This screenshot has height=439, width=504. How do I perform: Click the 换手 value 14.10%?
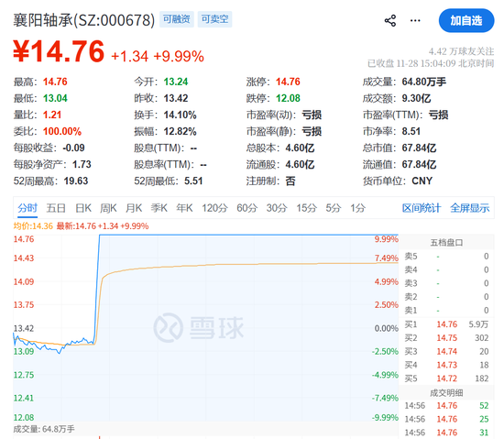tap(180, 115)
